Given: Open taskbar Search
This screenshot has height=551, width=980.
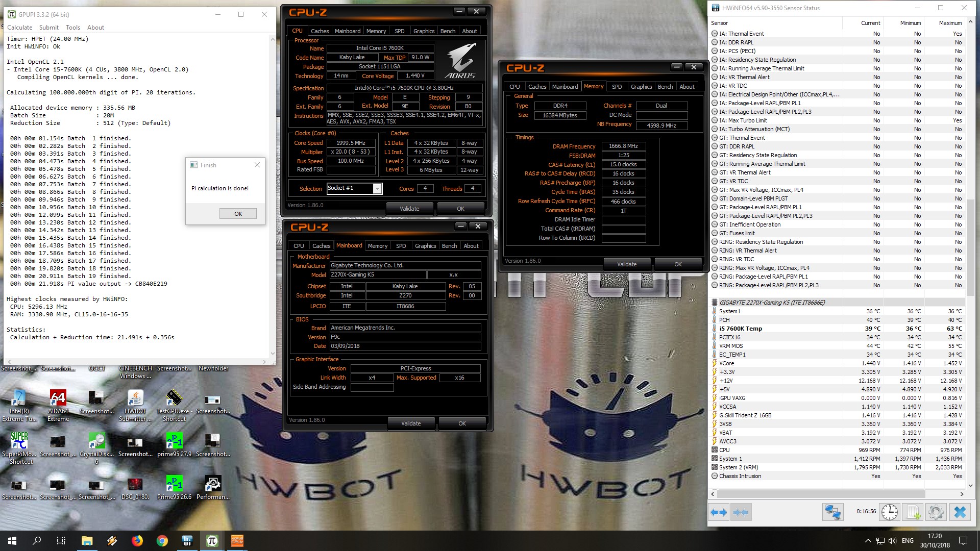Looking at the screenshot, I should pyautogui.click(x=37, y=541).
